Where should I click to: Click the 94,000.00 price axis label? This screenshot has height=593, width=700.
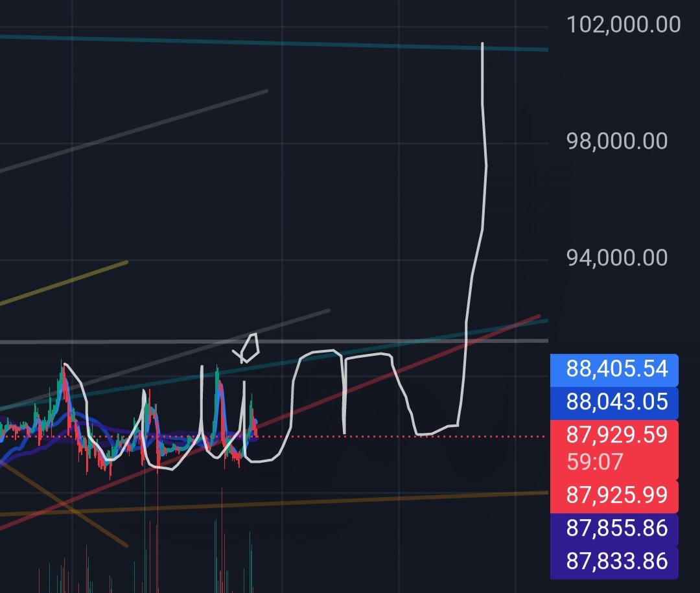click(616, 257)
